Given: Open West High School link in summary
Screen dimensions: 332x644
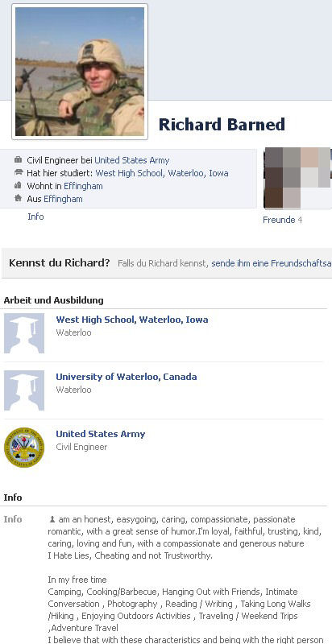Looking at the screenshot, I should coord(162,173).
